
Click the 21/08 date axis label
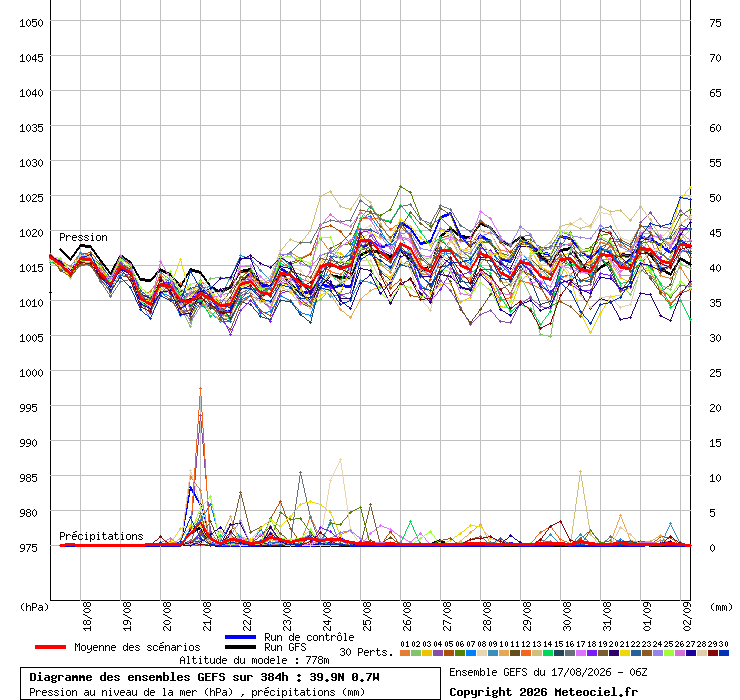[x=208, y=616]
